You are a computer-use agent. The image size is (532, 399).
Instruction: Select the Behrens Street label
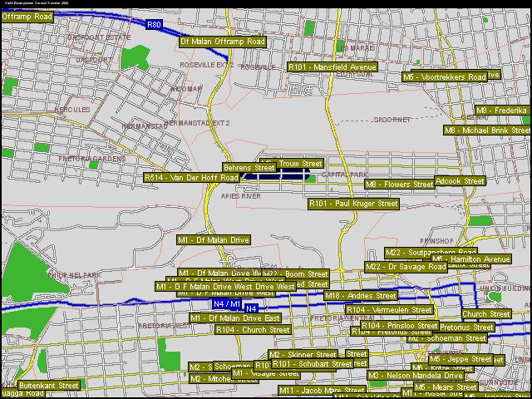click(x=249, y=167)
